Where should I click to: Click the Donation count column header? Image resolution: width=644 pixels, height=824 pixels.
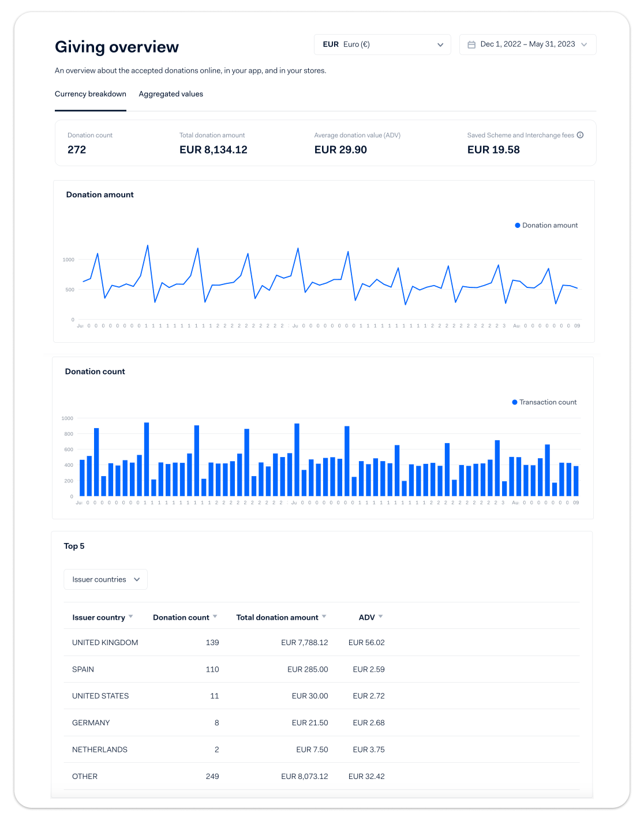click(x=181, y=617)
